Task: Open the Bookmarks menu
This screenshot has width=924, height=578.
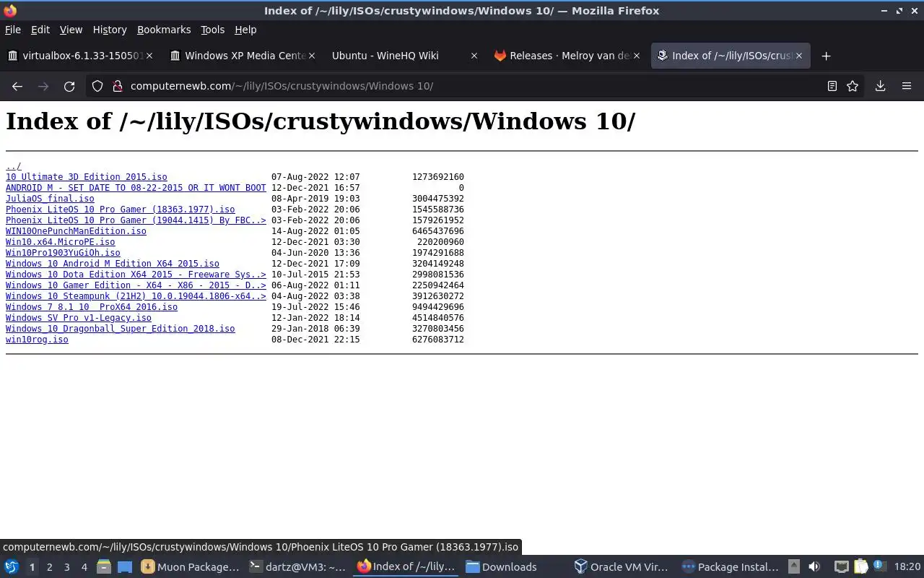Action: (x=164, y=30)
